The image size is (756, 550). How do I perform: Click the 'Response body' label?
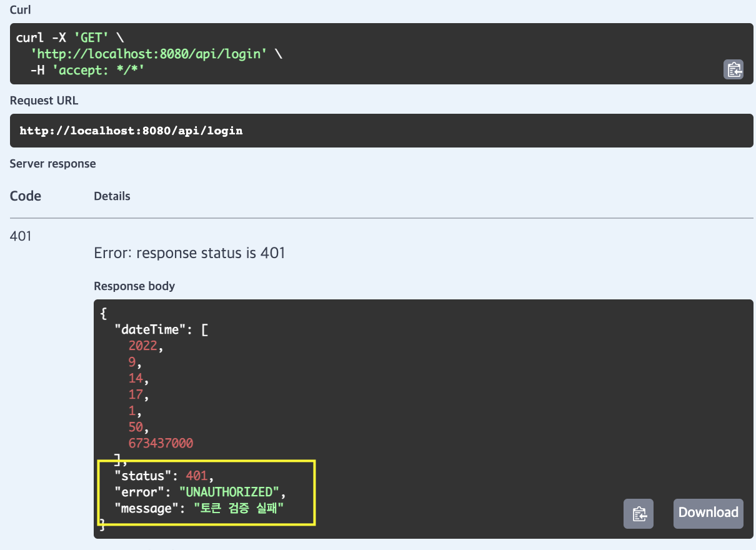[x=134, y=286]
